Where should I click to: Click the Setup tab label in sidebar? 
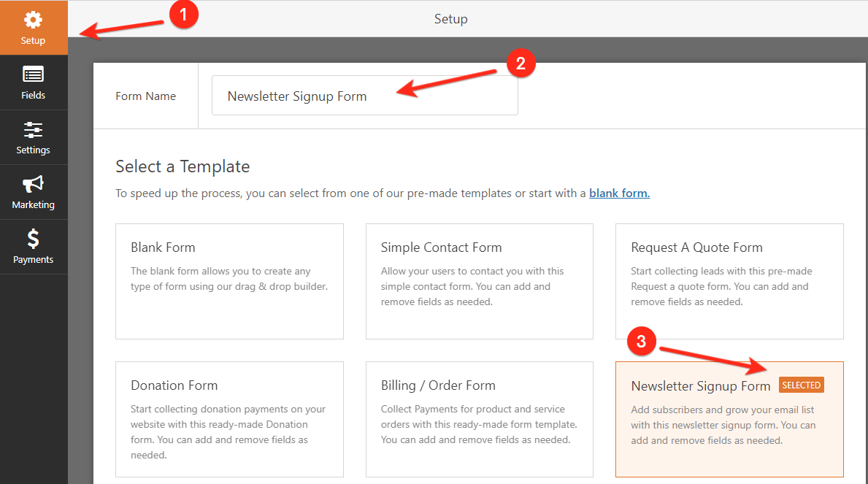click(x=33, y=41)
